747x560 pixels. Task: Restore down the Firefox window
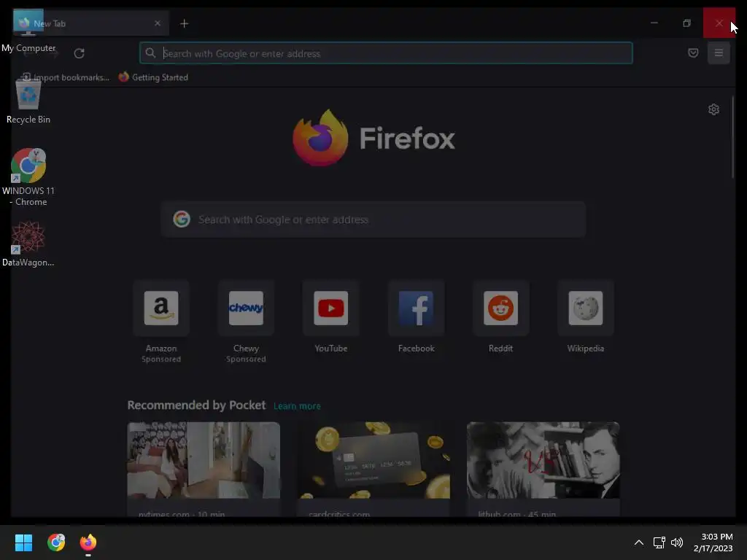pos(686,23)
